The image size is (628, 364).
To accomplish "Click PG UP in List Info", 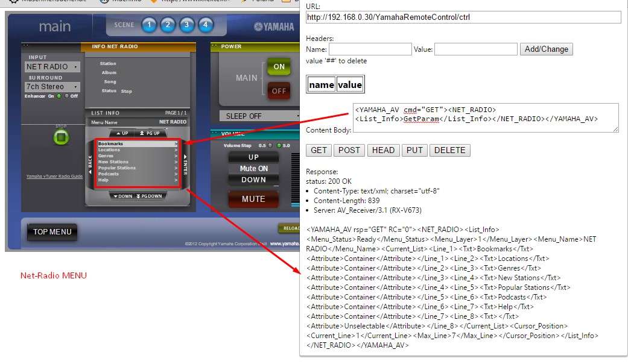I will (x=150, y=133).
